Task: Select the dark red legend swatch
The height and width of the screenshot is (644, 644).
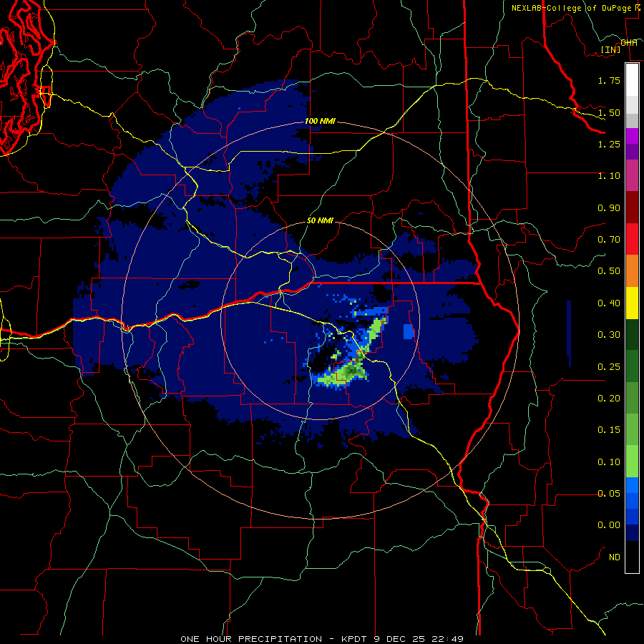Action: (x=632, y=208)
